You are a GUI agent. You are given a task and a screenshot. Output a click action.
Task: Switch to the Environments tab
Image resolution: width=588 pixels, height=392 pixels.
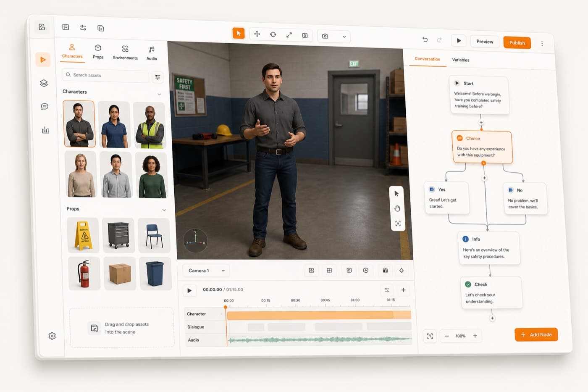pos(125,53)
